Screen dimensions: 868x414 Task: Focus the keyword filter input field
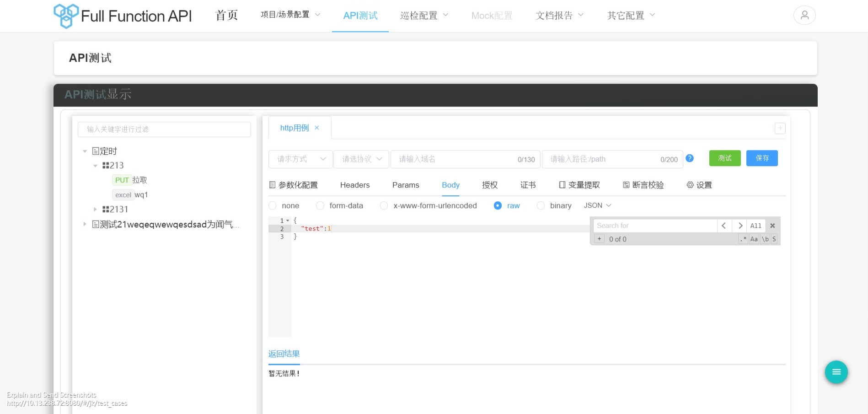coord(164,129)
